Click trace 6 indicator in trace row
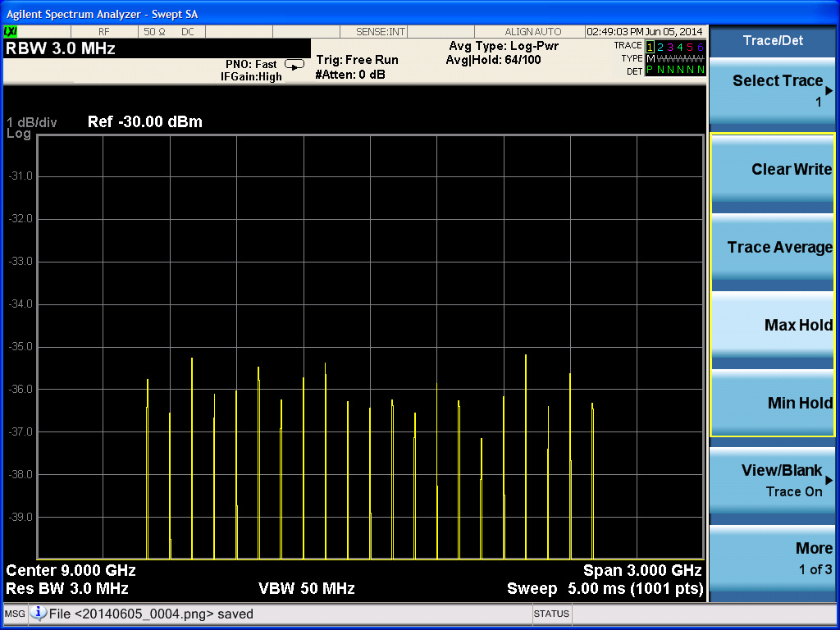The width and height of the screenshot is (840, 630). point(701,47)
